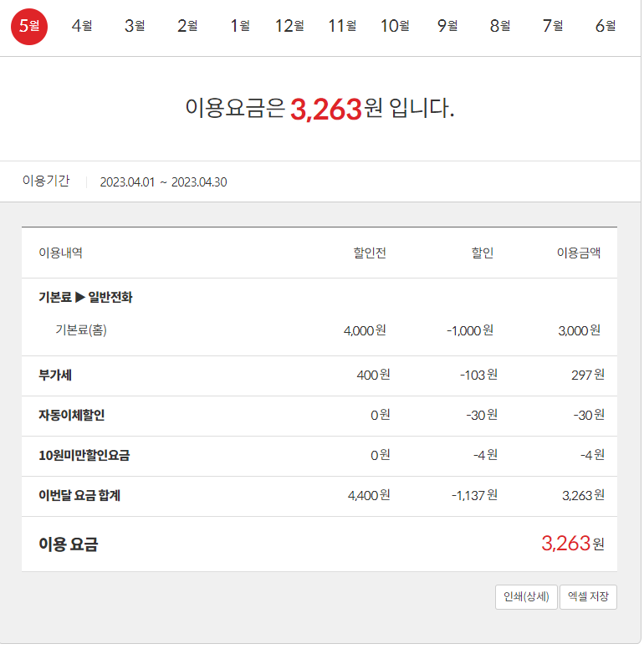Click the -1,000원 discount value
The height and width of the screenshot is (649, 644).
click(470, 330)
